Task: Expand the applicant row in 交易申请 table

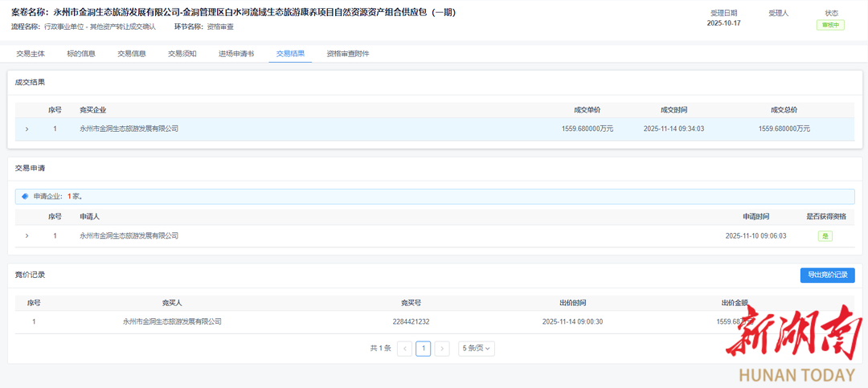Action: tap(27, 235)
